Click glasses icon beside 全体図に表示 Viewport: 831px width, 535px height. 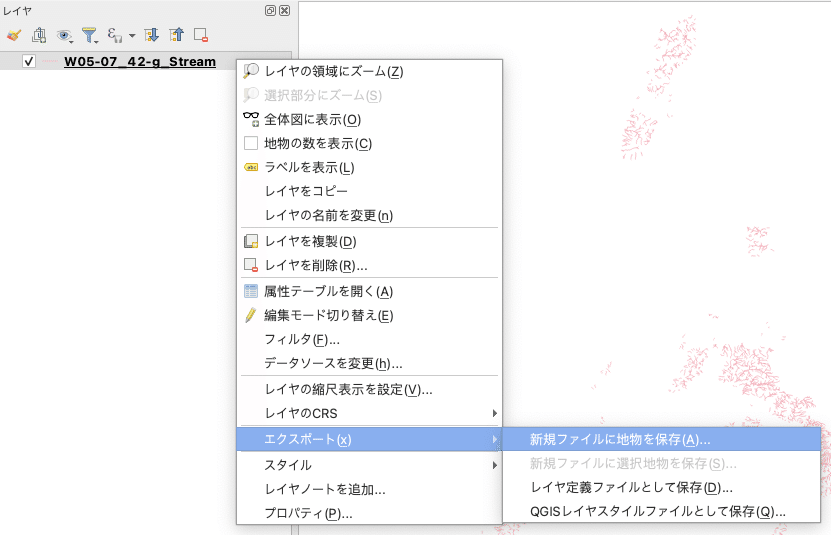(x=251, y=119)
